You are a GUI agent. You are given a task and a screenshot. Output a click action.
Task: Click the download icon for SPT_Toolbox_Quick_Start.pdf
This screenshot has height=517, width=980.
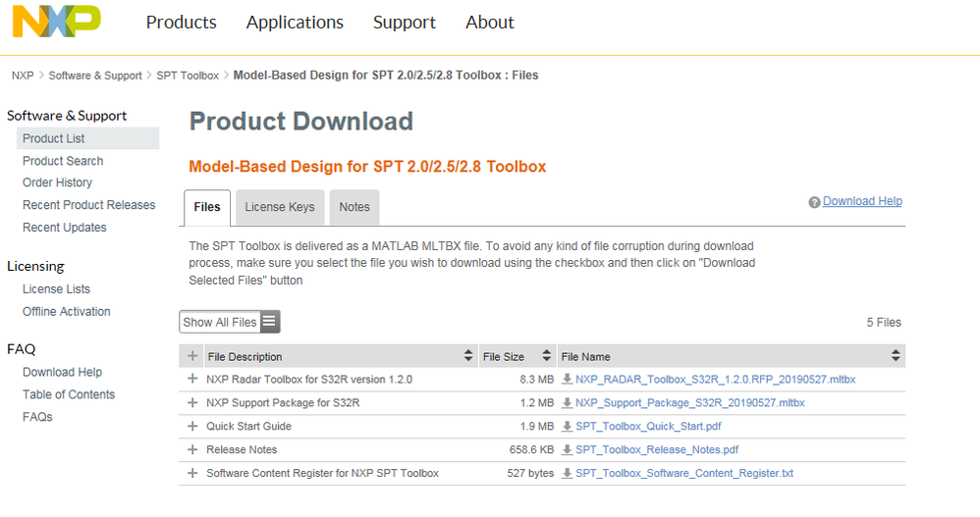[567, 427]
